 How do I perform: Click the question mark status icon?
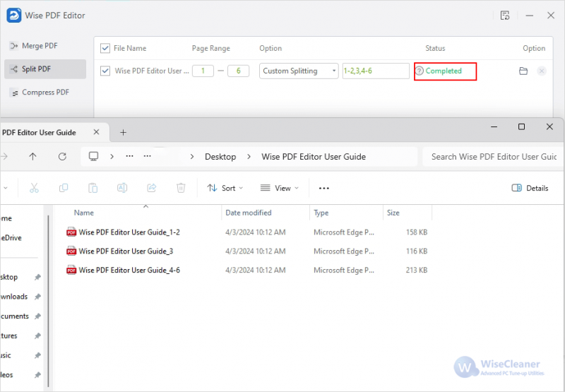(x=419, y=71)
